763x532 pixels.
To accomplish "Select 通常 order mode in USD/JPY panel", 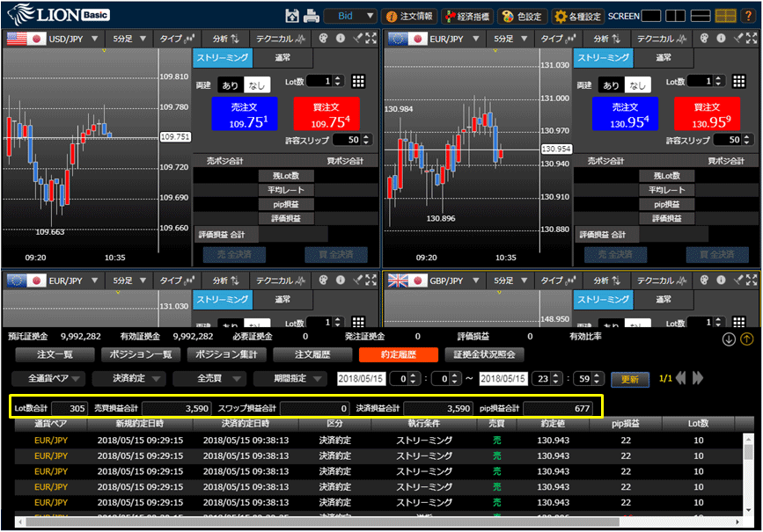I will [282, 57].
